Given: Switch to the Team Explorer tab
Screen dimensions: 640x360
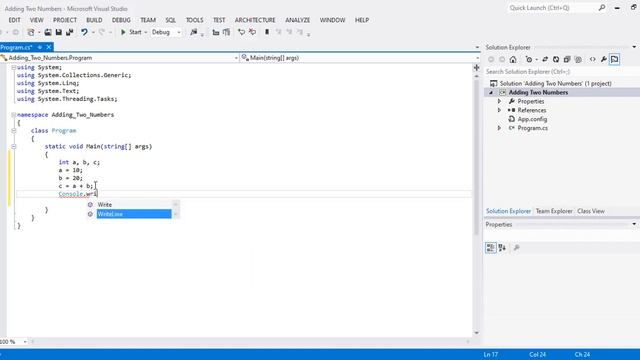Looking at the screenshot, I should click(554, 211).
